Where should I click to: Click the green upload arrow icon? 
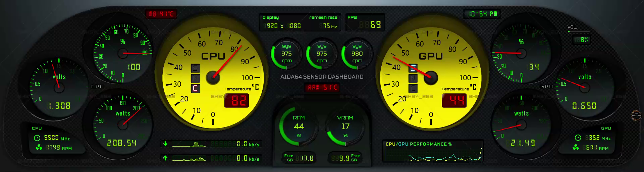(165, 158)
